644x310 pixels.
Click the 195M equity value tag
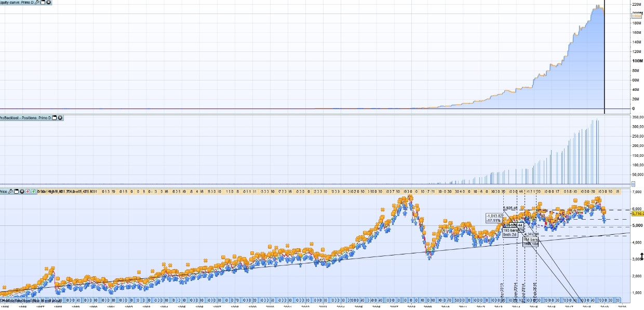point(637,16)
